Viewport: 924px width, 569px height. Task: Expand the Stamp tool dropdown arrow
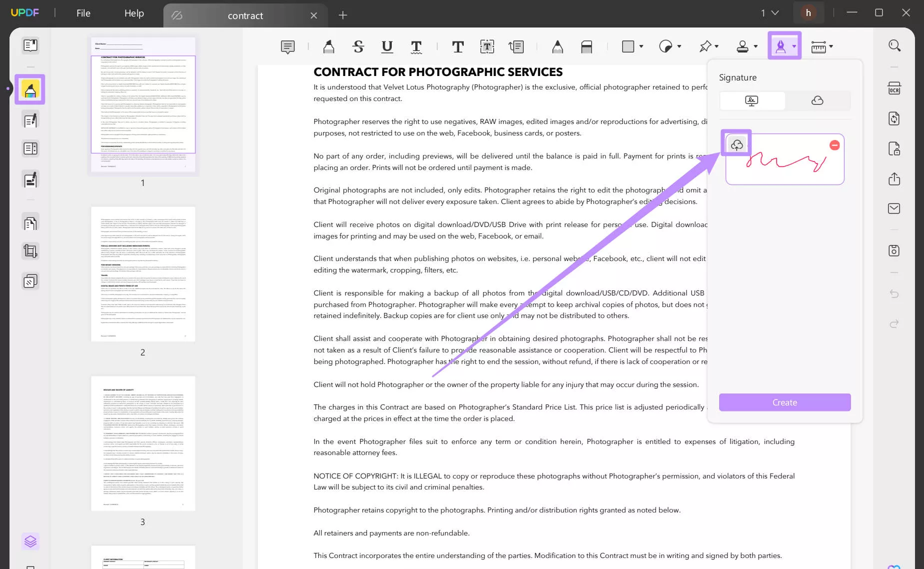click(756, 46)
